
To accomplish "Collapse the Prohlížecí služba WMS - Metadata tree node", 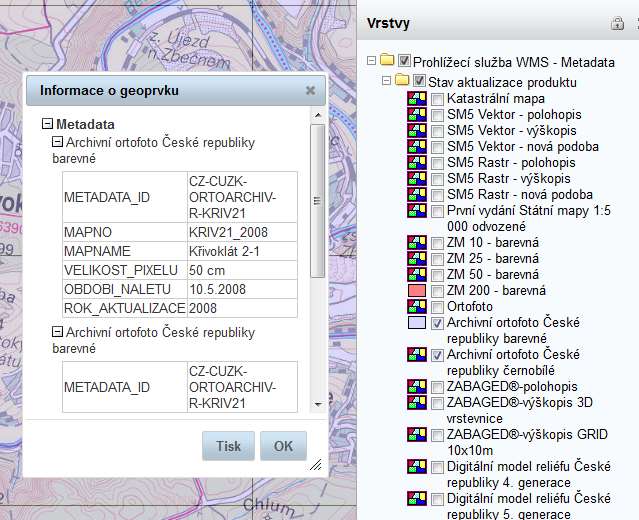I will 371,60.
